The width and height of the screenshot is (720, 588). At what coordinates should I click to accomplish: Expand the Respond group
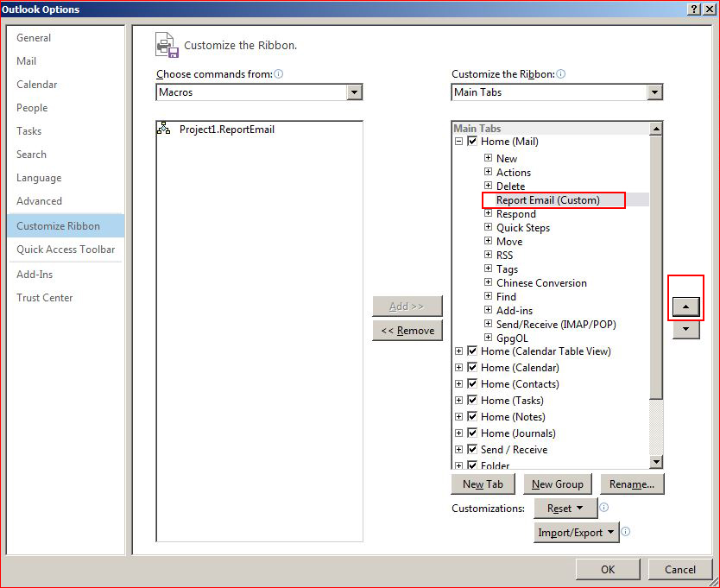488,213
